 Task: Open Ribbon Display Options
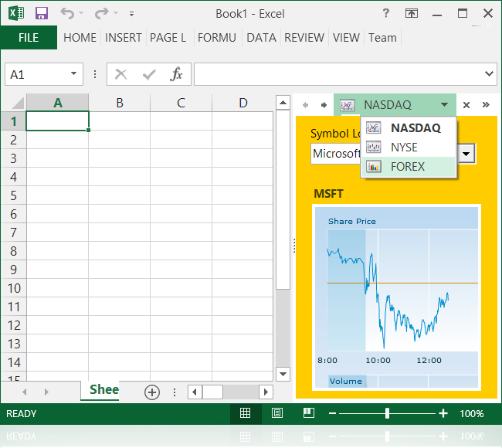(412, 13)
